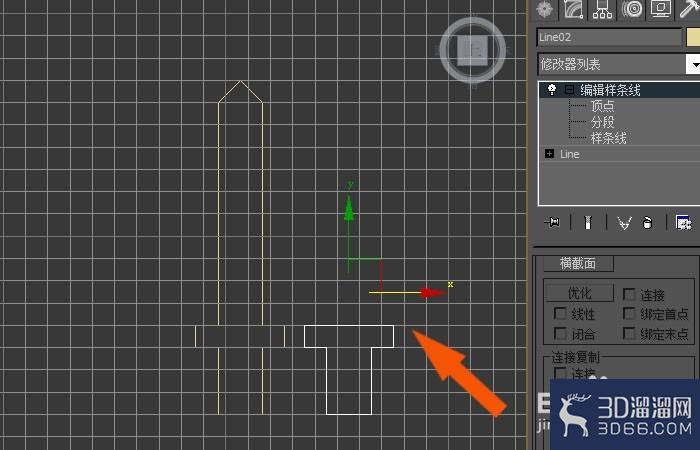Viewport: 700px width, 450px height.
Task: Select the 样条线 sub-object level
Action: [608, 138]
